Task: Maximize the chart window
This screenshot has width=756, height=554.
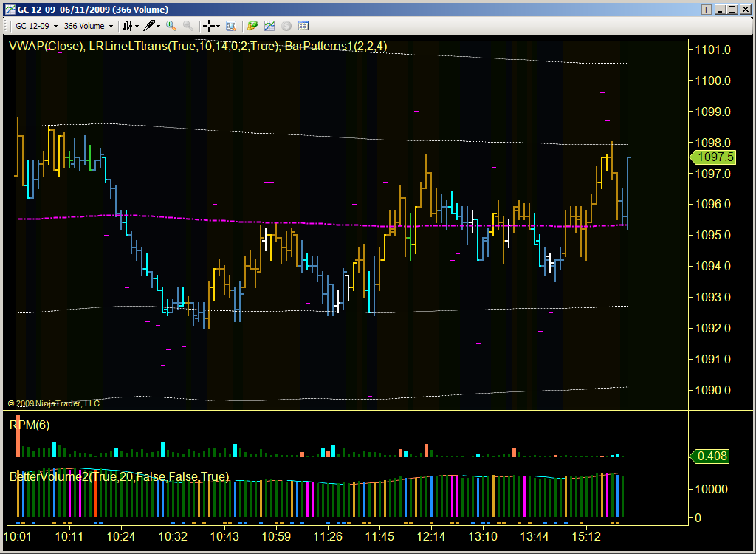Action: [732, 10]
